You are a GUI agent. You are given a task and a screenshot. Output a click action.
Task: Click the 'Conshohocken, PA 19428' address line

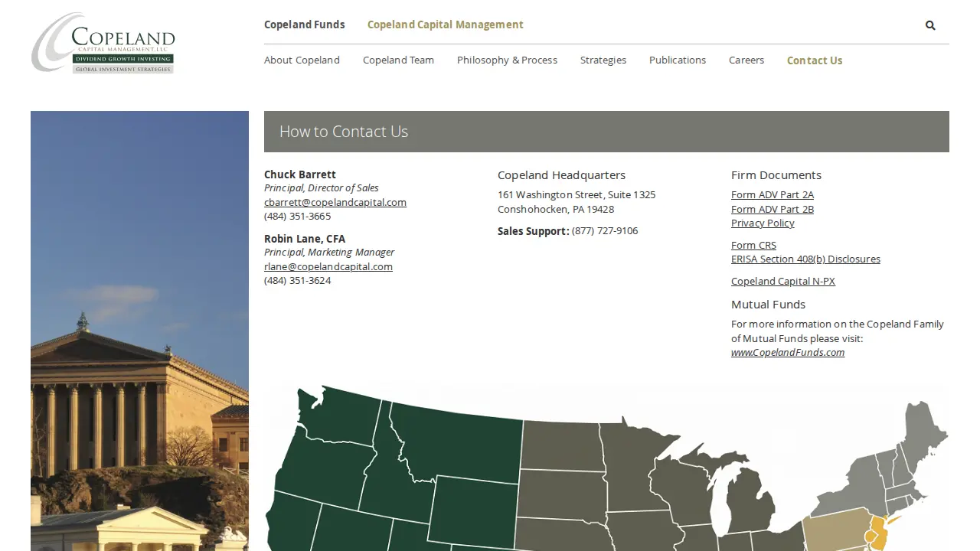click(556, 209)
